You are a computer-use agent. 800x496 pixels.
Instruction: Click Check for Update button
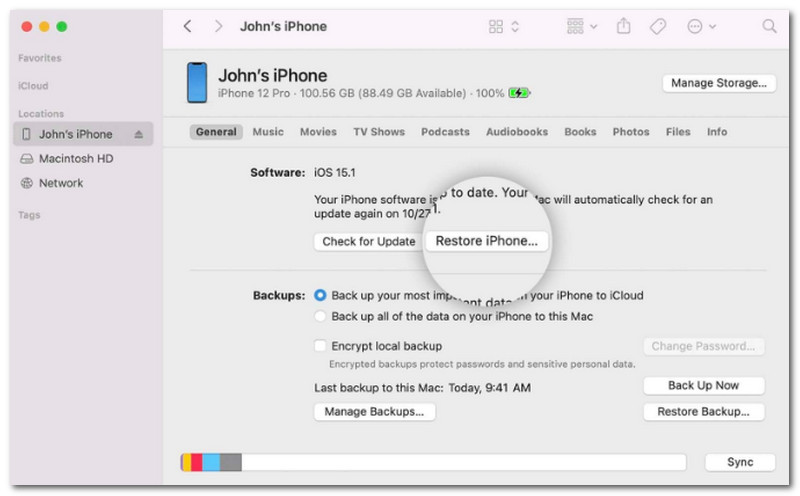click(369, 241)
